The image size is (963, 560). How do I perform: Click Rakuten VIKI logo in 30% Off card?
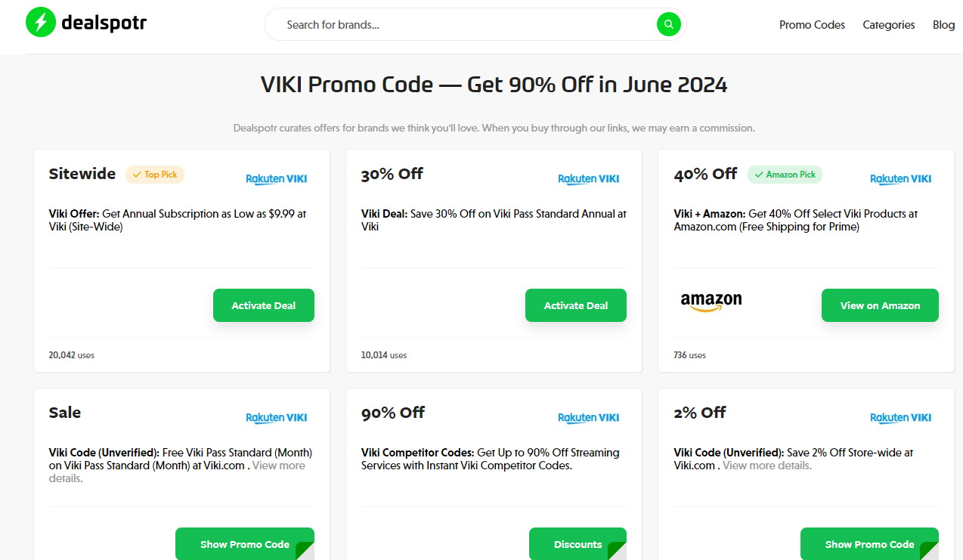point(588,179)
